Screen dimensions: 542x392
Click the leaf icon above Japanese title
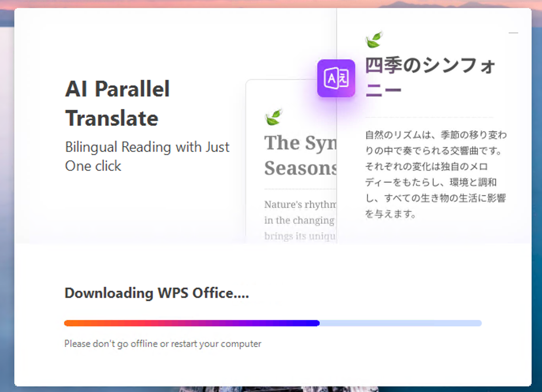(x=374, y=40)
